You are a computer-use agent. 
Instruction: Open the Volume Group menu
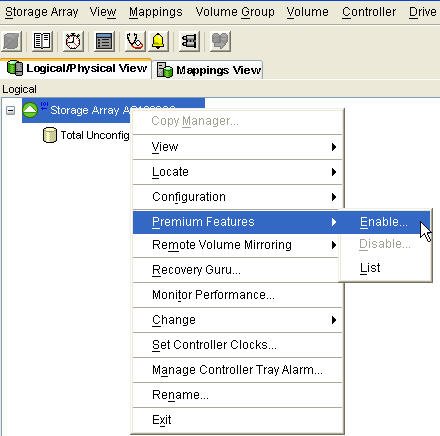pyautogui.click(x=235, y=12)
